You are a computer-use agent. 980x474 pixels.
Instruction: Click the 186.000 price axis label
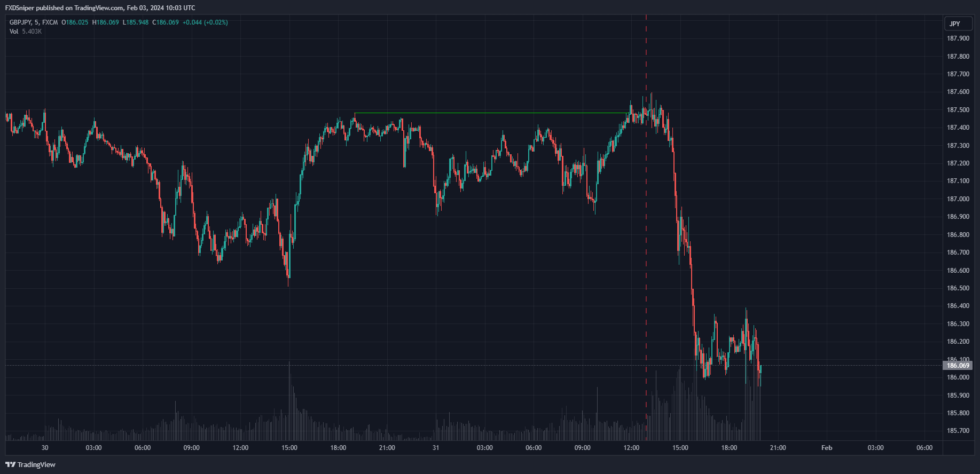tap(958, 377)
